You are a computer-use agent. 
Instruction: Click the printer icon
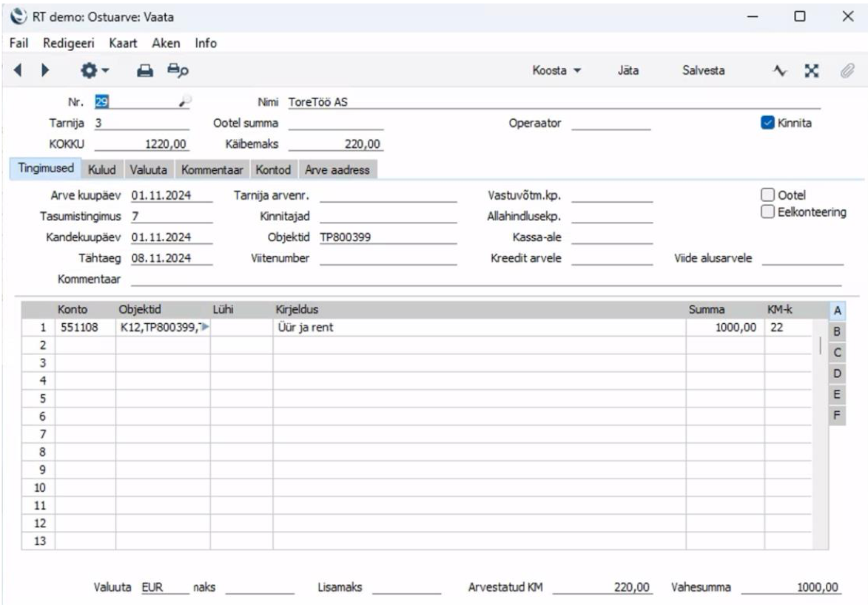pyautogui.click(x=146, y=71)
